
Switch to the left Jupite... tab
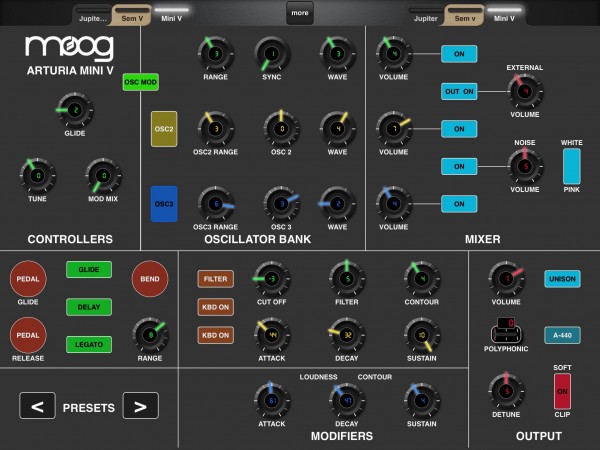[x=92, y=16]
